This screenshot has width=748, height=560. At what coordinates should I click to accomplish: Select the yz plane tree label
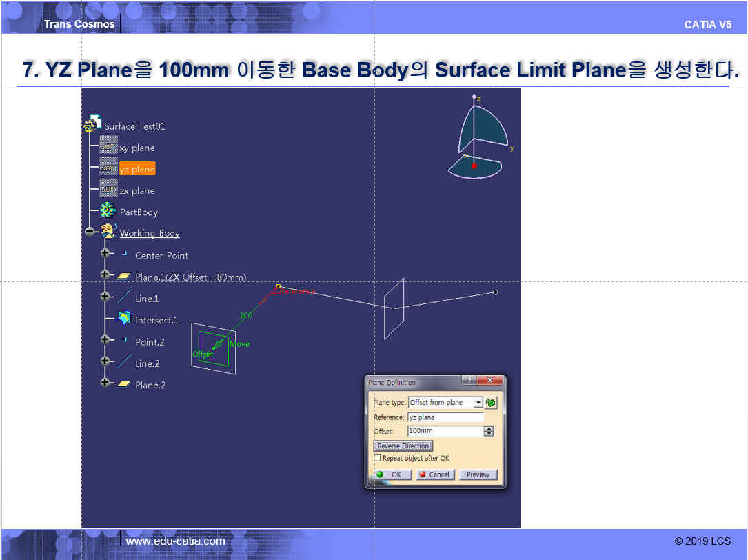[x=137, y=169]
